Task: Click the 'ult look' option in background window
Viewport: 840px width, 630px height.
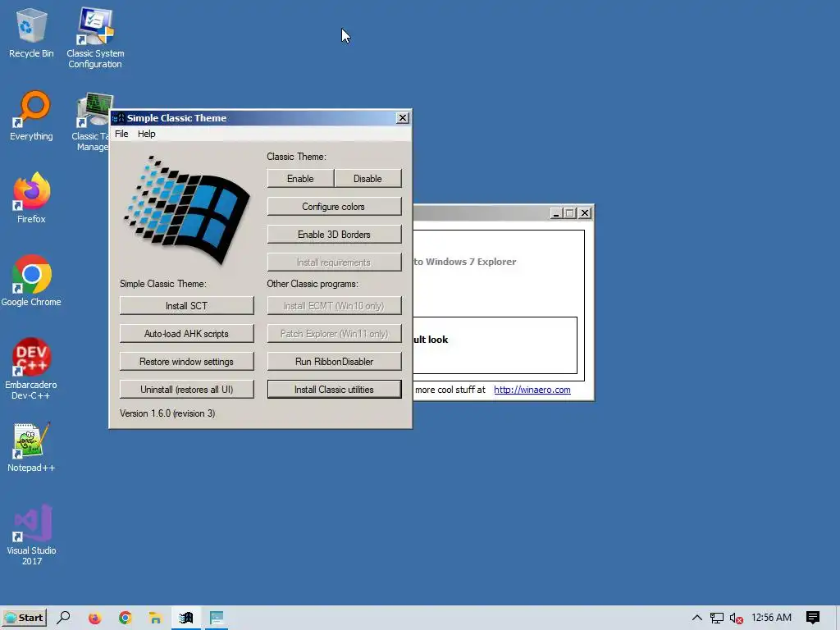Action: [x=431, y=339]
